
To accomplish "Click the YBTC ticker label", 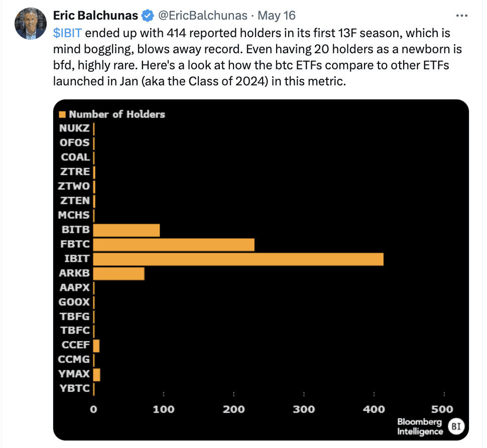I will pyautogui.click(x=74, y=388).
